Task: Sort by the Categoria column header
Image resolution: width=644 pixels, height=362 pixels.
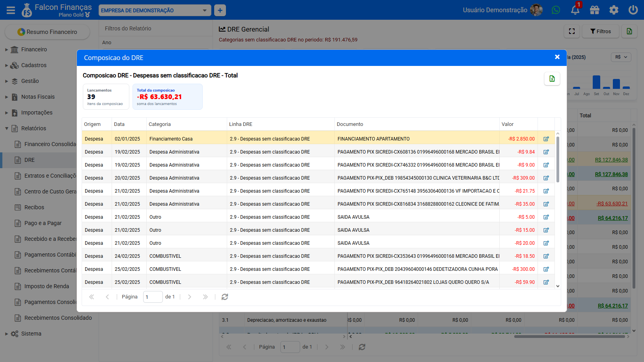Action: point(187,124)
